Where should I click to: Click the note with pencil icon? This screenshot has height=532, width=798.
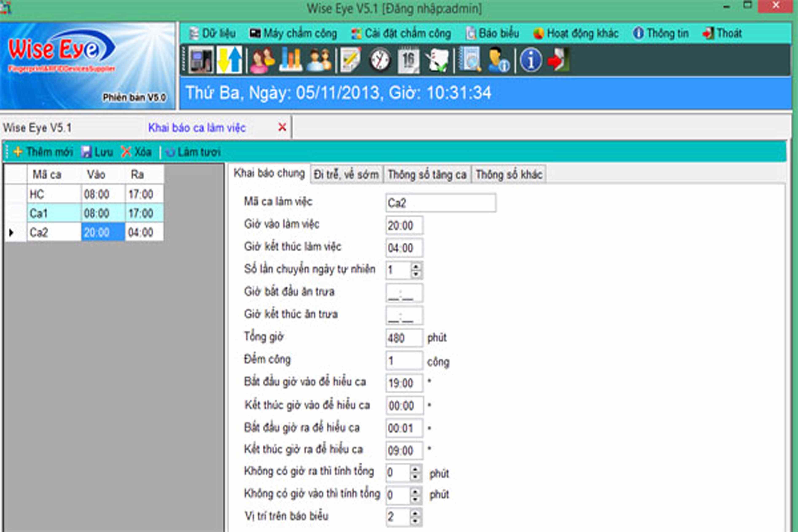[350, 60]
